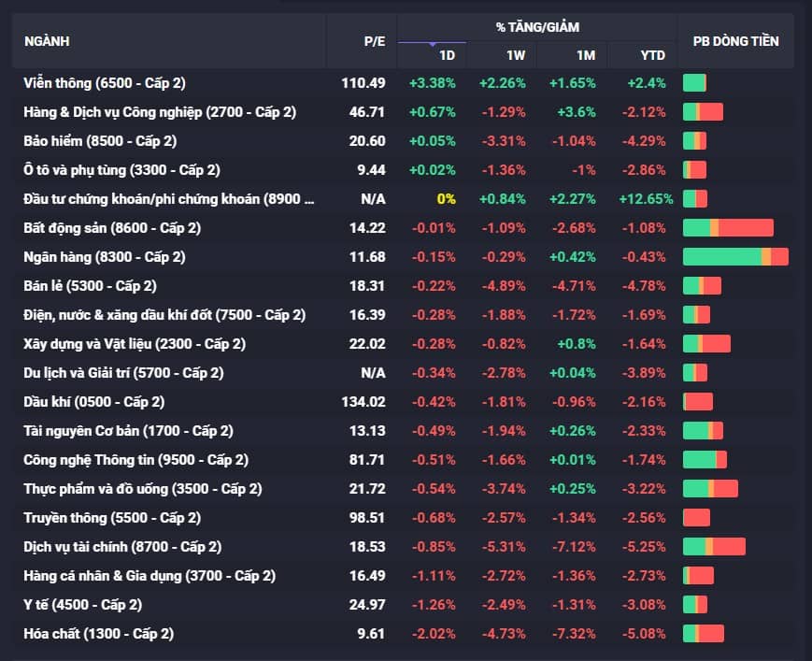The width and height of the screenshot is (812, 661).
Task: Open Dầu khí (0500) sector
Action: point(93,402)
